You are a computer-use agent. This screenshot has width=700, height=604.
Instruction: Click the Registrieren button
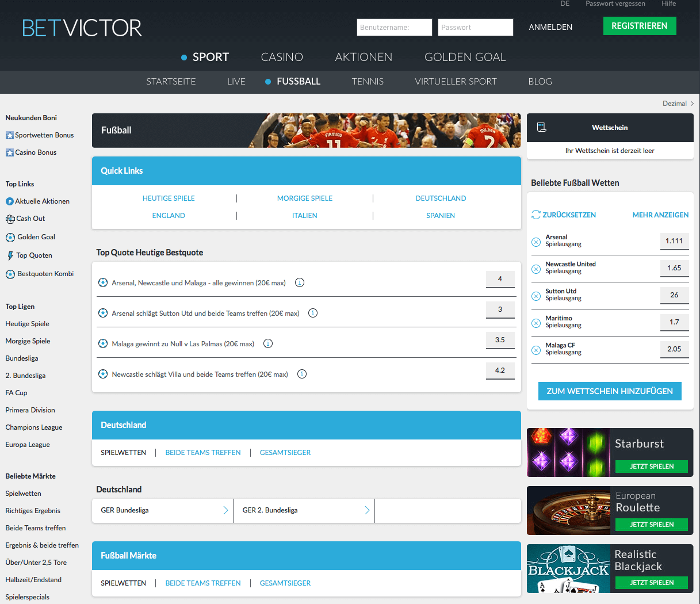point(640,26)
